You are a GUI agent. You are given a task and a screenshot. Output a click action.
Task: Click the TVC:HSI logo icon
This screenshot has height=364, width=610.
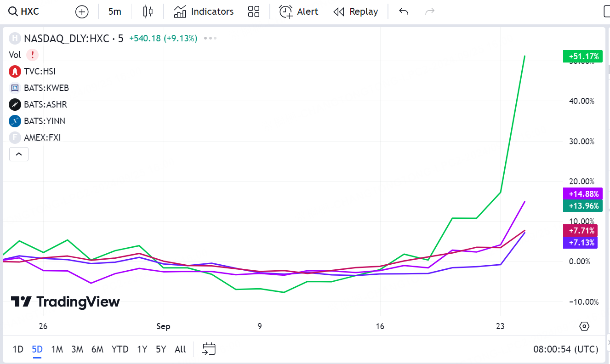[15, 72]
